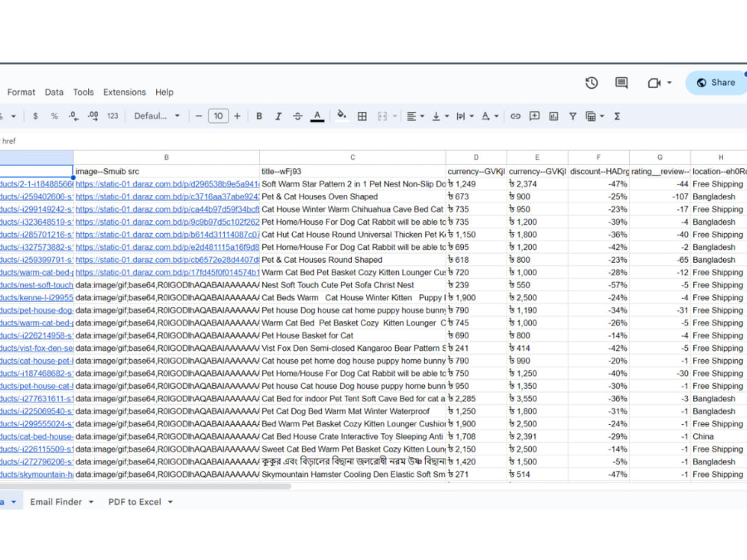The image size is (747, 560).
Task: Increase decimal places icon
Action: click(x=93, y=116)
